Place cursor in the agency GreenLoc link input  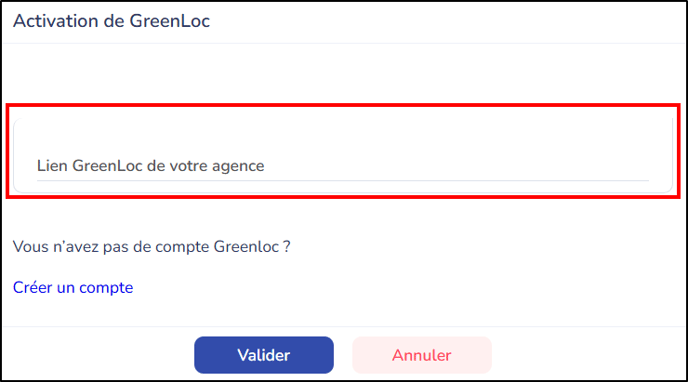coord(343,166)
